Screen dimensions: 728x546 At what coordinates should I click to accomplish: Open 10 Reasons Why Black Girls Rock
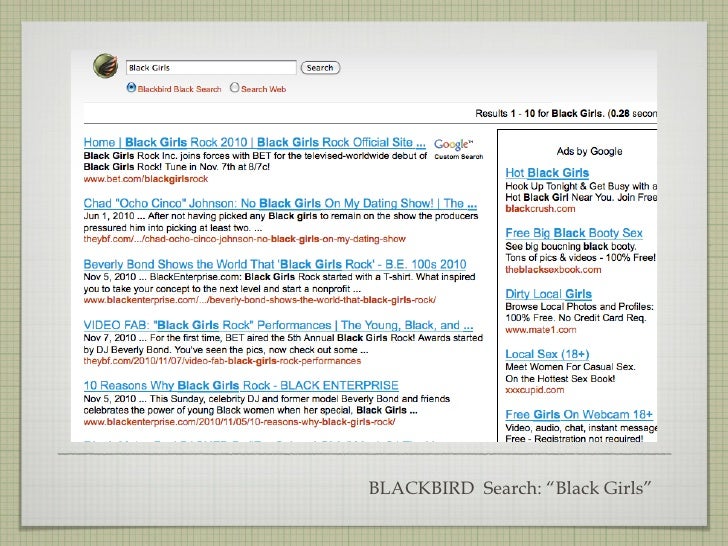(x=241, y=385)
